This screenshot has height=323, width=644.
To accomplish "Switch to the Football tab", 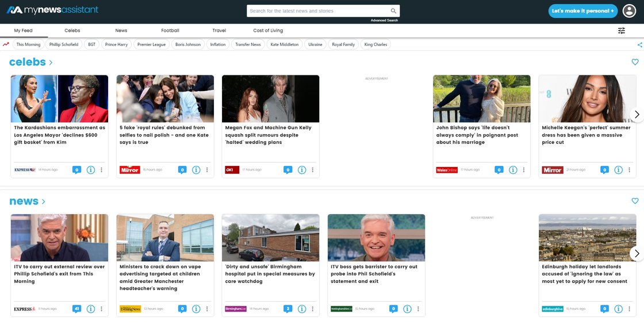I will click(x=170, y=31).
